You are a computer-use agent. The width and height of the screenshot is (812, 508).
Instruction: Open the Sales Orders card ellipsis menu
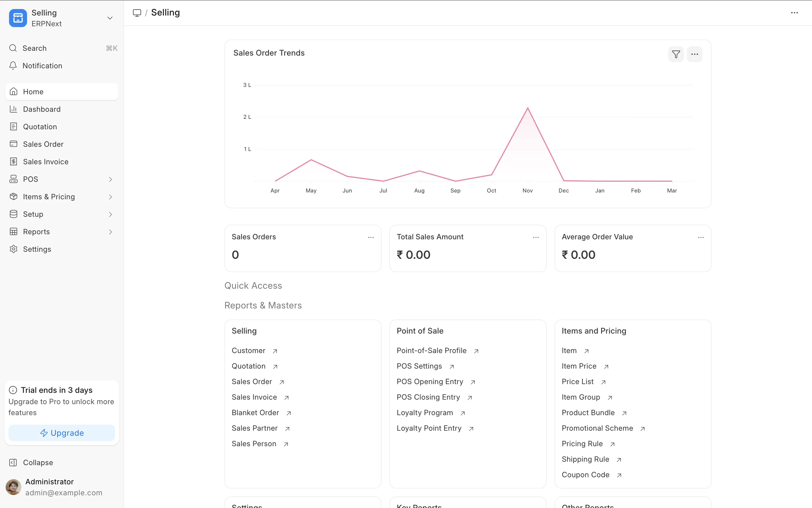point(371,237)
